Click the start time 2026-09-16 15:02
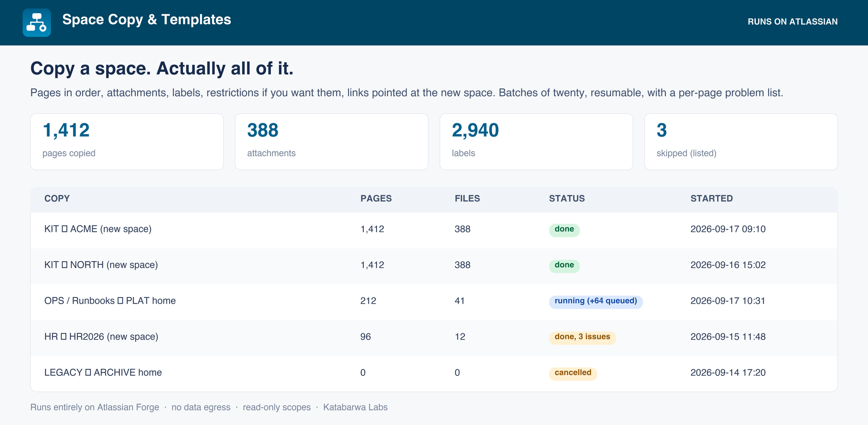This screenshot has width=868, height=425. pos(728,265)
